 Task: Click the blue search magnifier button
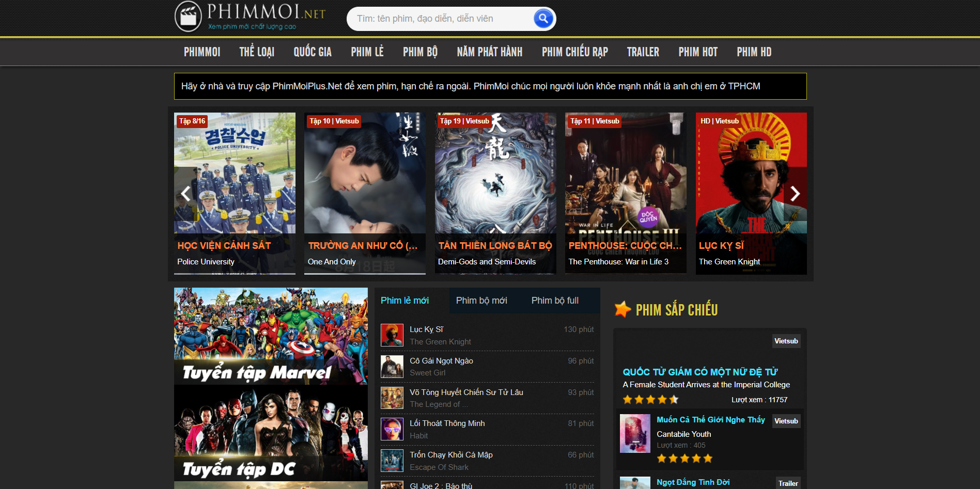pyautogui.click(x=542, y=19)
